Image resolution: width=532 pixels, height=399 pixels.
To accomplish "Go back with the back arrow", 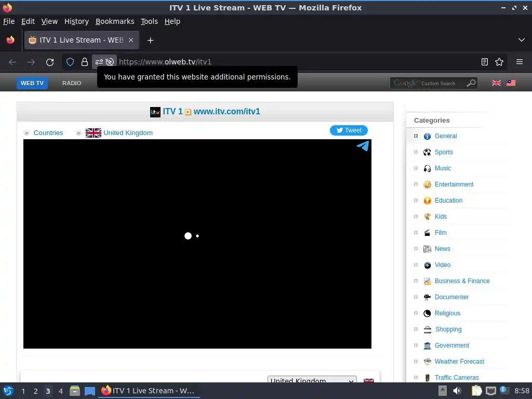I will click(x=12, y=62).
